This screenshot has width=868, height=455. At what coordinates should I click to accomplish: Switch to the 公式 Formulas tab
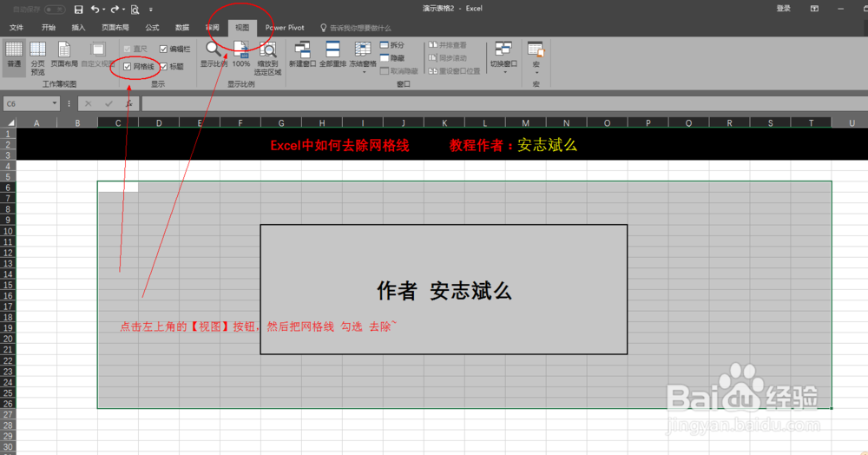[152, 27]
